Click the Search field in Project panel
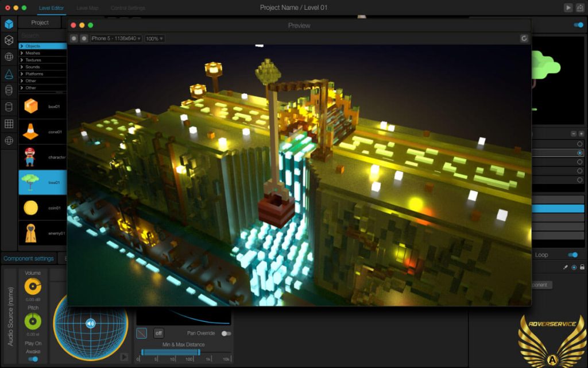 click(42, 35)
